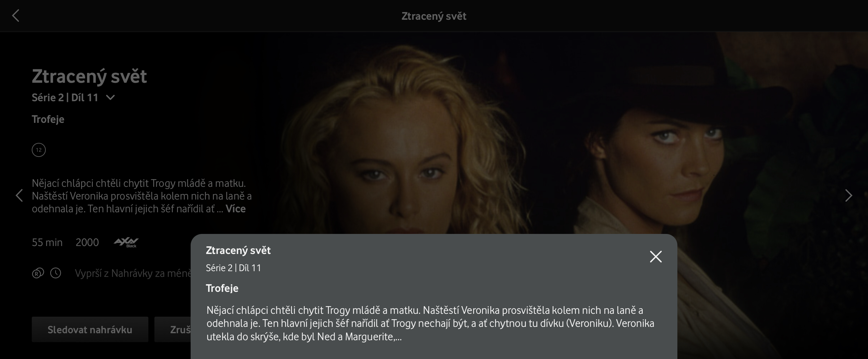
Task: Click the age rating 12 badge
Action: pos(39,150)
